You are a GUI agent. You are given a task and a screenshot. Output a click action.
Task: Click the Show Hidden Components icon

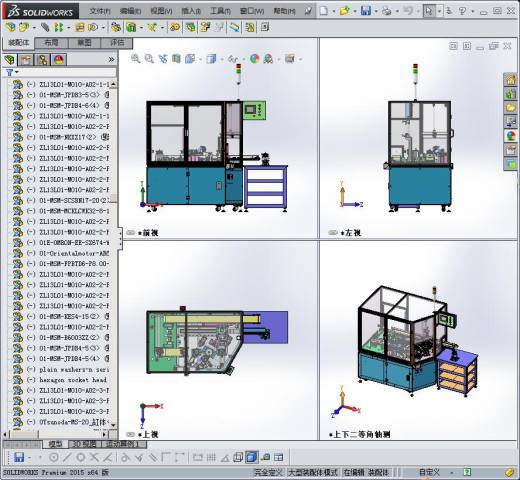[x=116, y=27]
